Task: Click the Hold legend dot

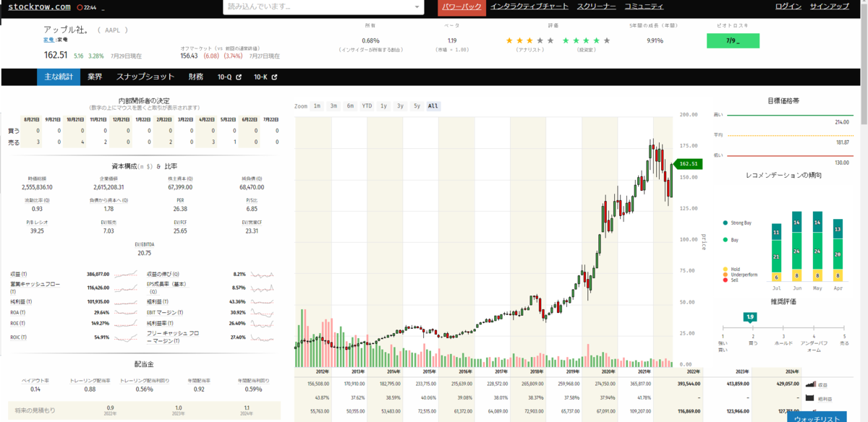Action: [725, 269]
